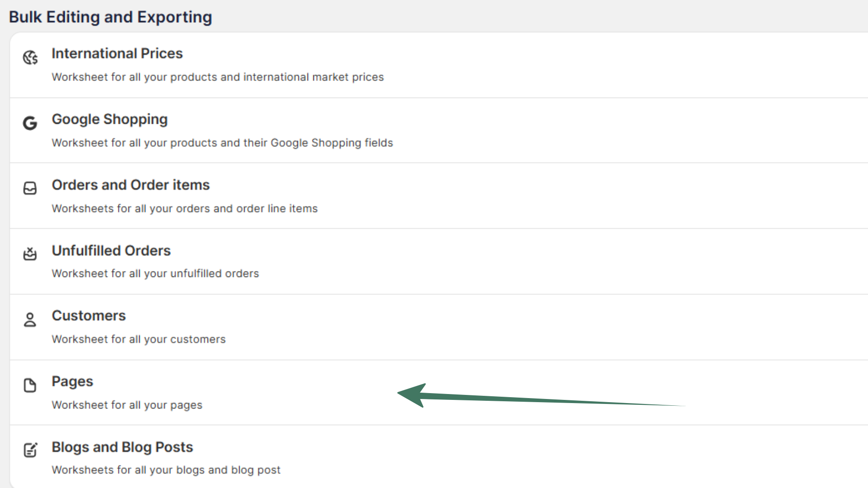
Task: Click the Google Shopping G icon
Action: coord(30,123)
